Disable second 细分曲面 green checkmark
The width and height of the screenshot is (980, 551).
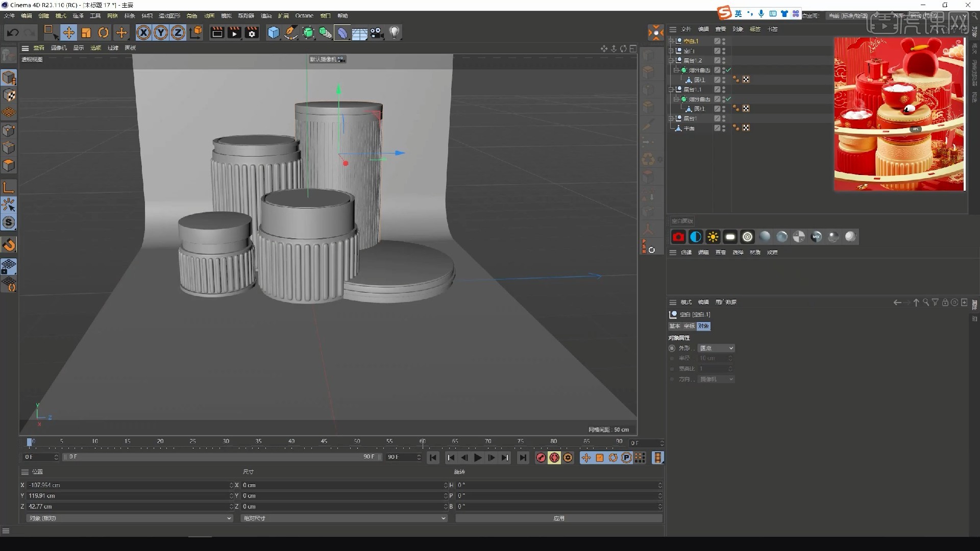click(729, 99)
